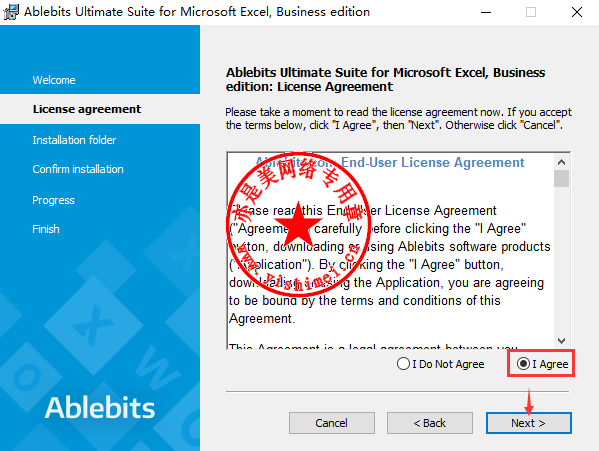Click the installer icon in title bar

click(10, 12)
